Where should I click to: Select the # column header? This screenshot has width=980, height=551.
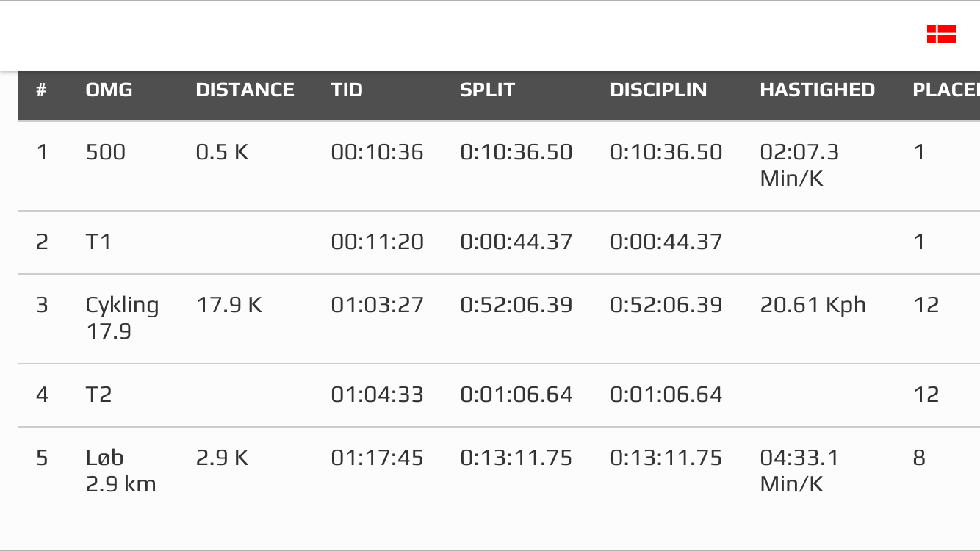click(x=41, y=90)
